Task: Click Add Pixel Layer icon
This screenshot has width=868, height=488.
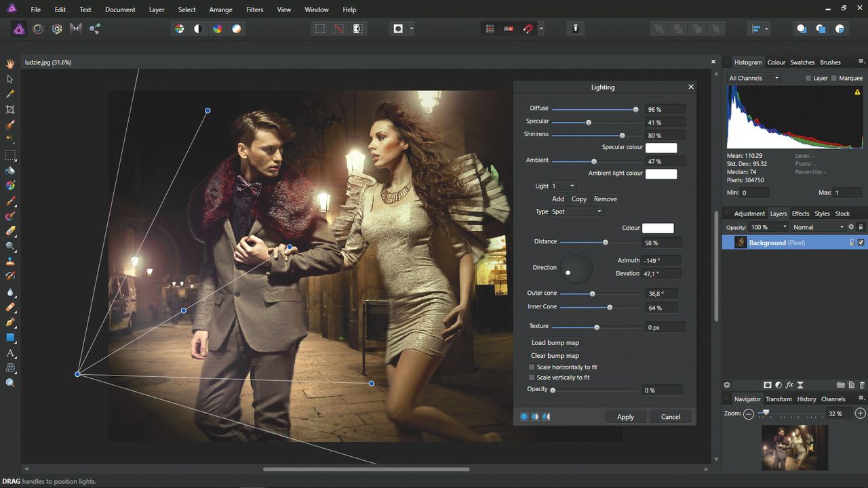Action: point(852,385)
